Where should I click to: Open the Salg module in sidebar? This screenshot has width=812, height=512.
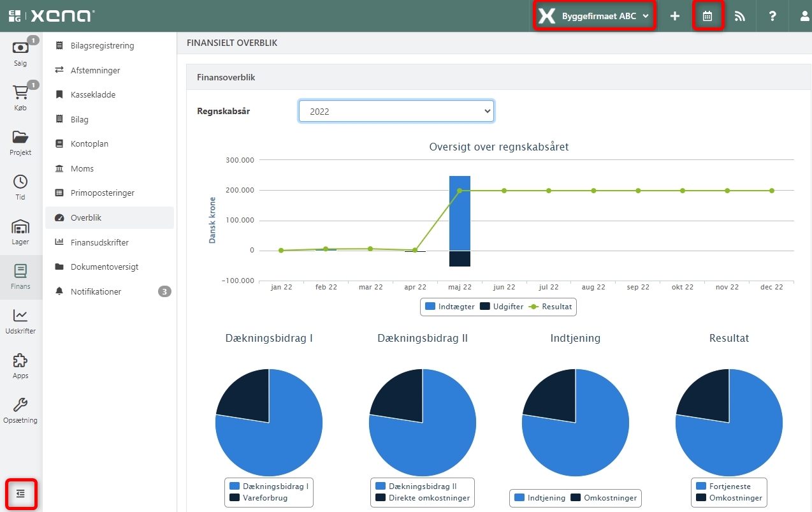pos(20,54)
